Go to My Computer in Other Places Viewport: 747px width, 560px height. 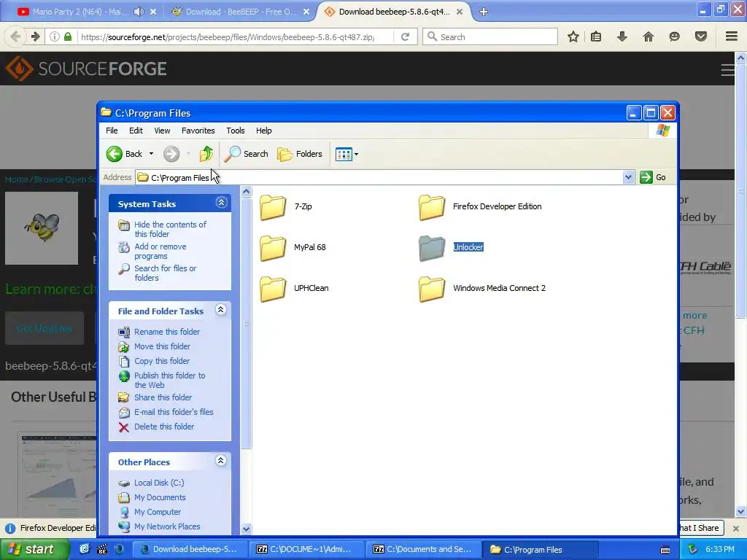[158, 512]
